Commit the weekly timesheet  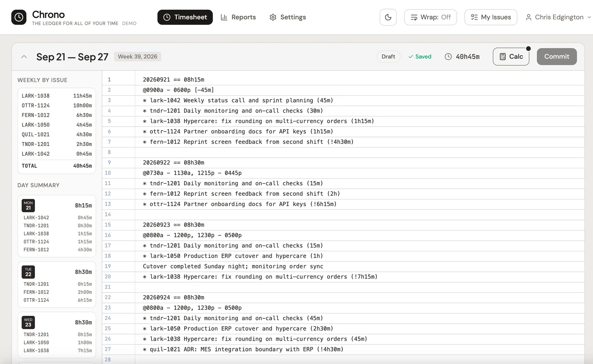pos(557,56)
